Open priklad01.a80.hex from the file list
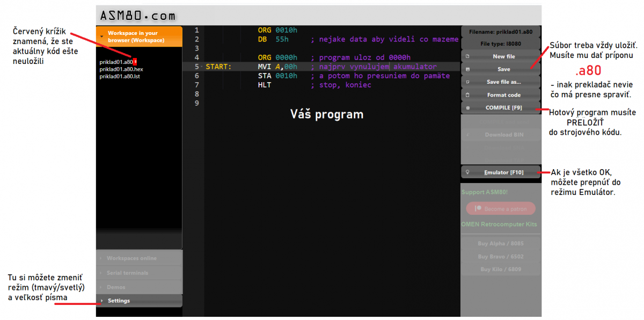Screen dimensions: 644x320 (121, 69)
